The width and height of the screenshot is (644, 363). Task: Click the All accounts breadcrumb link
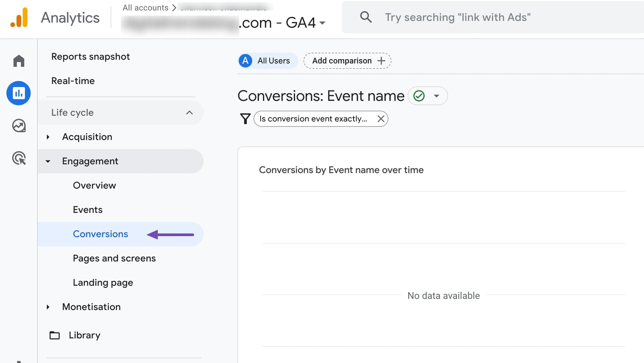pyautogui.click(x=145, y=7)
